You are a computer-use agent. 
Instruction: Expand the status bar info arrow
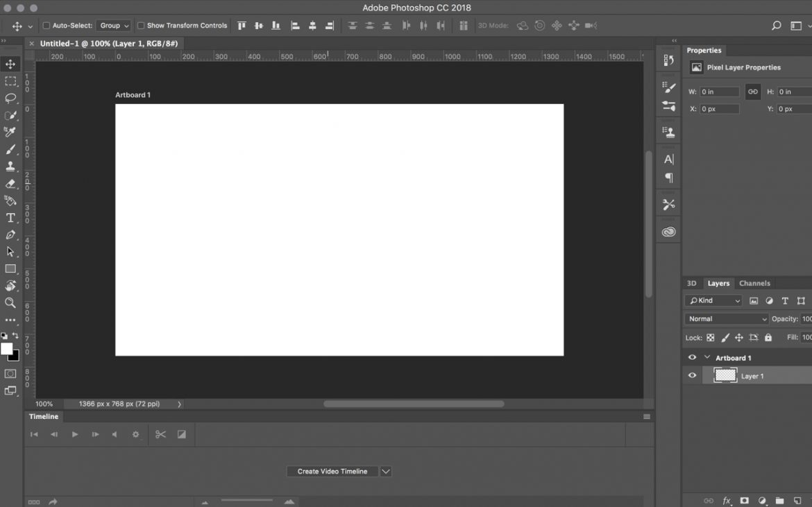point(180,404)
